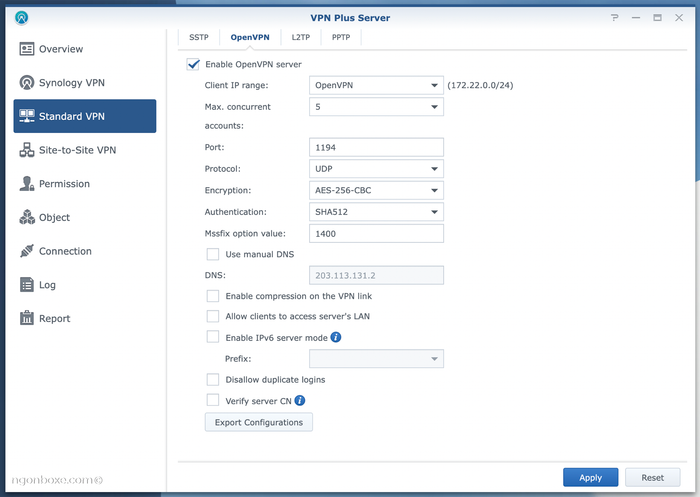Open Encryption dropdown showing AES-256-CBC
The width and height of the screenshot is (700, 497).
click(376, 190)
